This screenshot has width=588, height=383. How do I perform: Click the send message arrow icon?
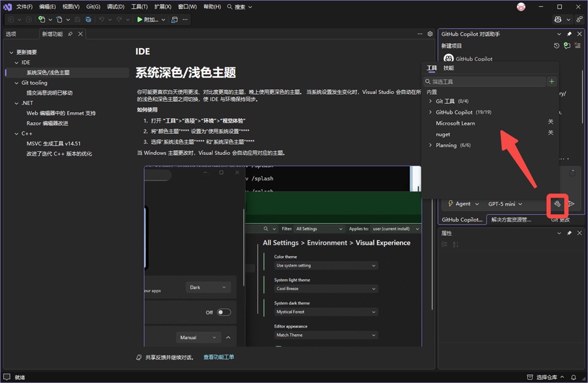click(572, 204)
